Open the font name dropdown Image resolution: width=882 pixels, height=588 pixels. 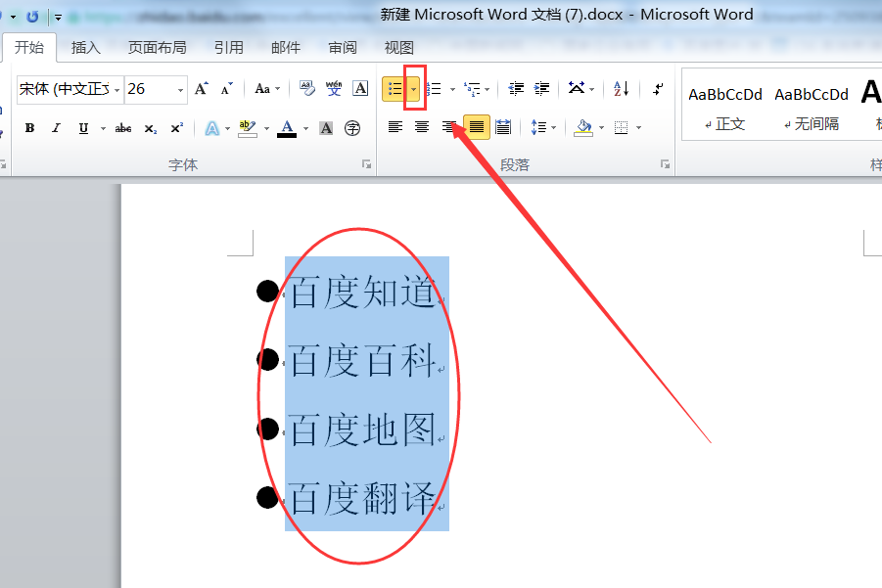pyautogui.click(x=117, y=90)
